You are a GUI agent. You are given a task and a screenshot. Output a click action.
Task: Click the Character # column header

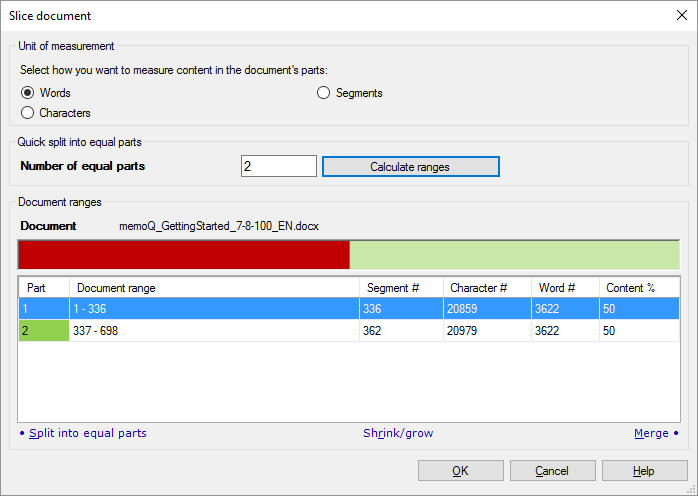coord(487,288)
